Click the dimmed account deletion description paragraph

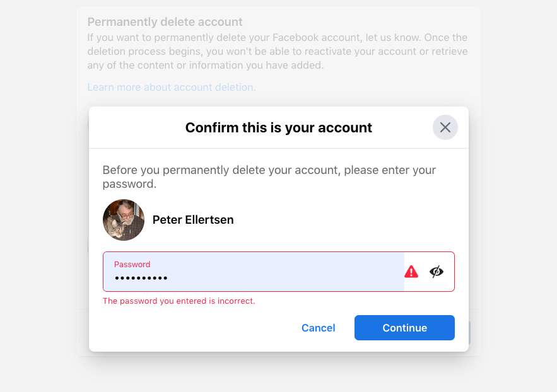pyautogui.click(x=278, y=52)
